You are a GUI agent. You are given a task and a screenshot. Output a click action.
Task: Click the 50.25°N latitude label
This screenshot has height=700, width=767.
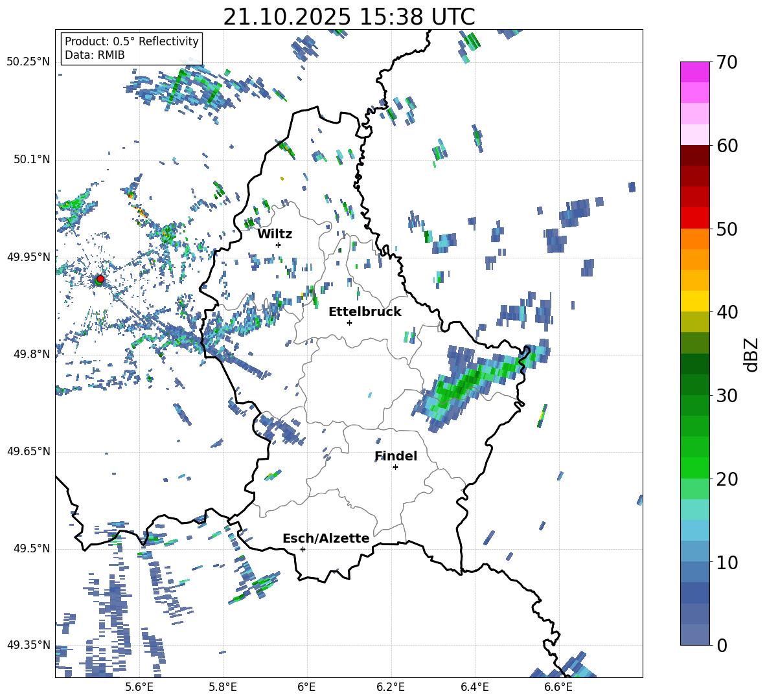tap(29, 62)
